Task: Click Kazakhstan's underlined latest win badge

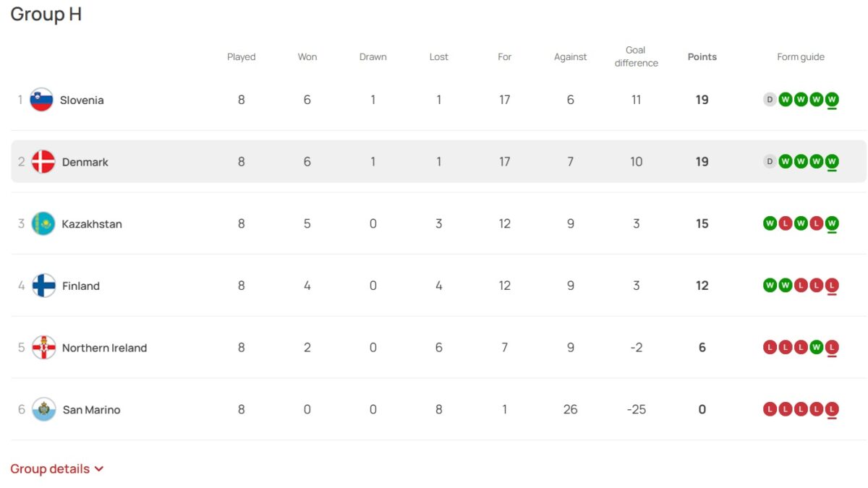Action: coord(832,224)
